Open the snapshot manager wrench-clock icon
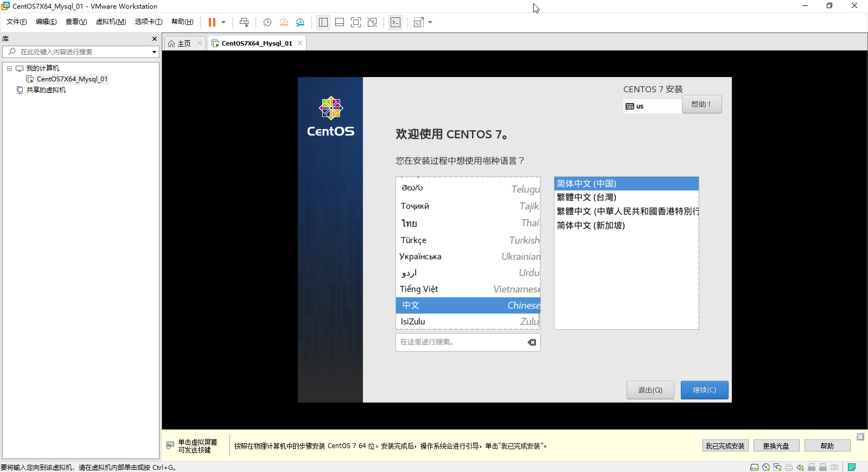 [x=300, y=22]
